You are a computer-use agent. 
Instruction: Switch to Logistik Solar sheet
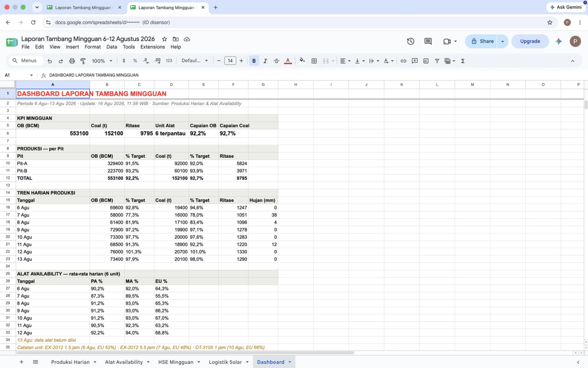click(x=225, y=362)
